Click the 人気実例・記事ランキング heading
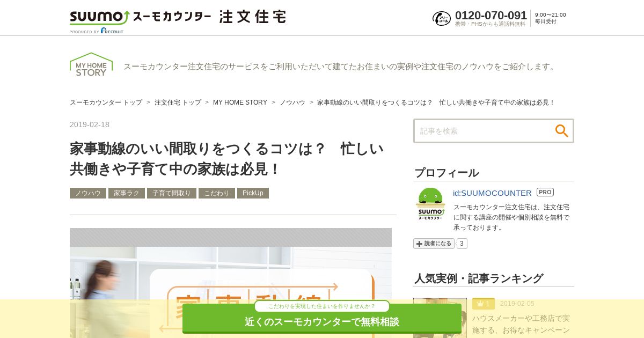This screenshot has width=644, height=338. coord(479,278)
